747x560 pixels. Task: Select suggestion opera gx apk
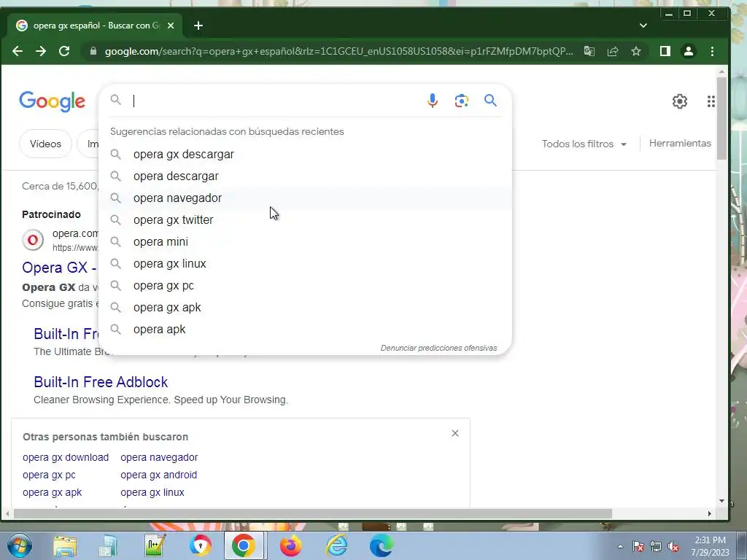pos(306,308)
